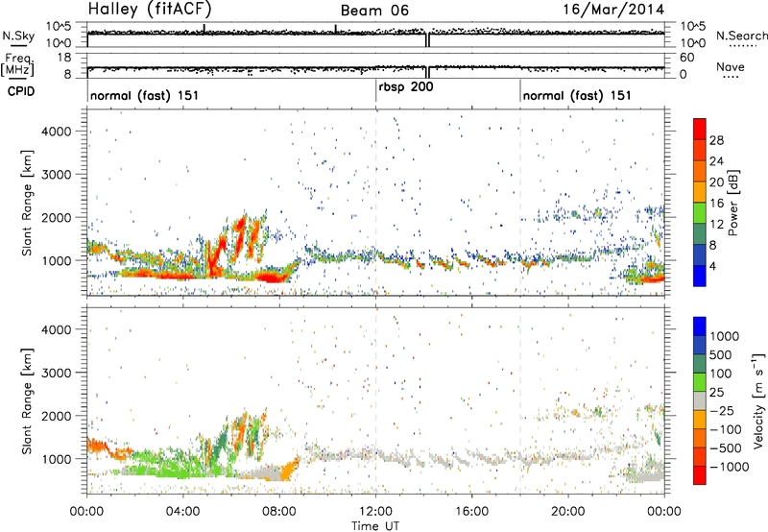Click the '60' label on the Nave axis
Screen dimensions: 768x532
pyautogui.click(x=686, y=58)
